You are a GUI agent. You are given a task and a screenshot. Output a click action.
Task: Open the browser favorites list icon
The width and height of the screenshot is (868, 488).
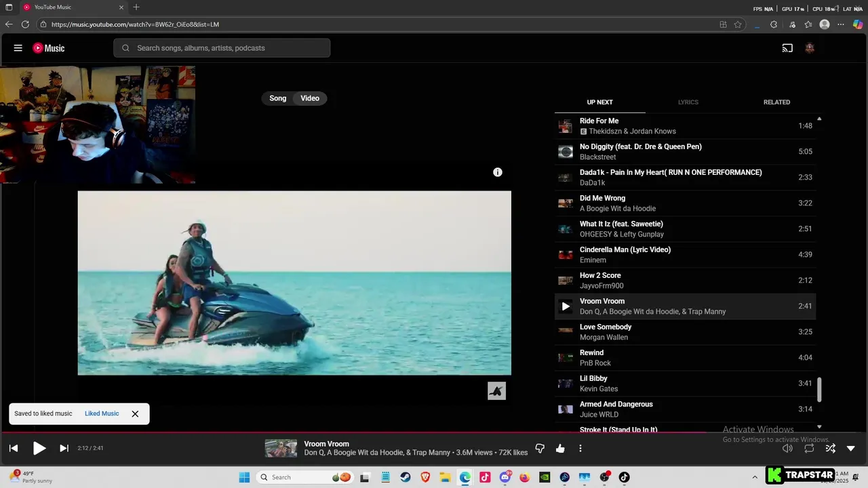[808, 24]
